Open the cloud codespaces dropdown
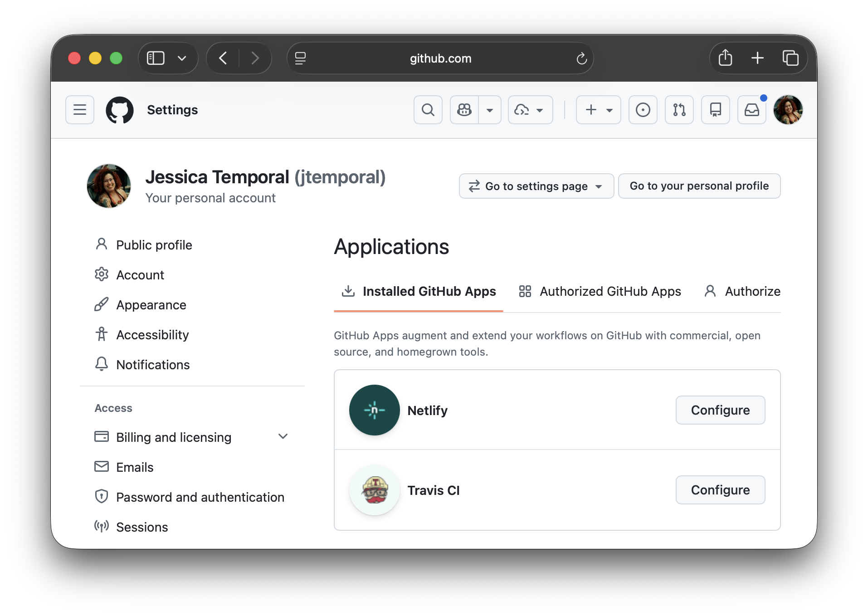The width and height of the screenshot is (868, 616). tap(530, 110)
